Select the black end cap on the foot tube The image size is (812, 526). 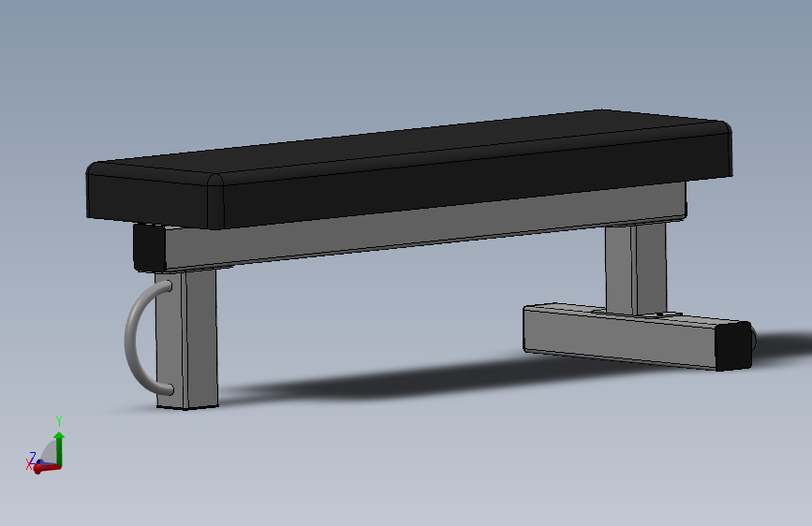[x=734, y=346]
